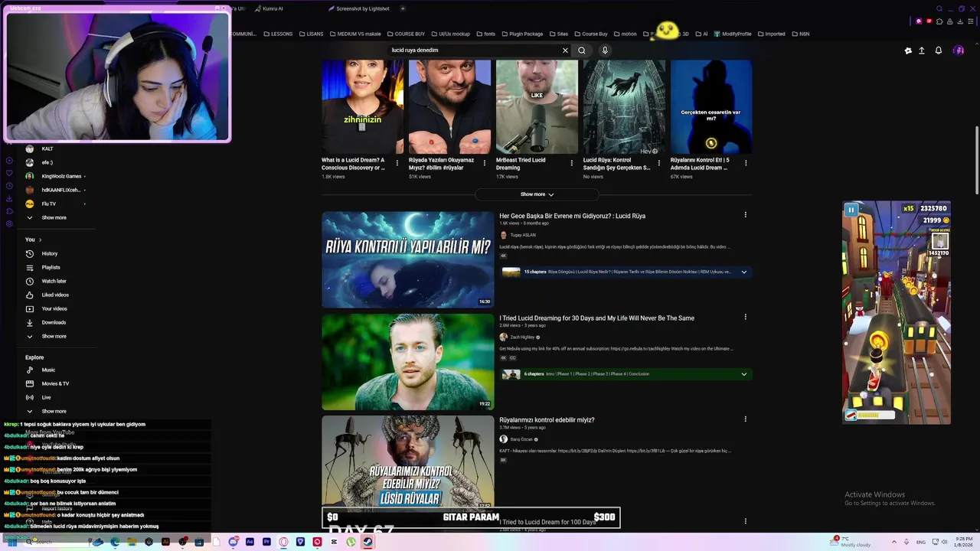Open title 'Her Gece Başka Bir Evrene mi Gidiyoruz?'
Image resolution: width=980 pixels, height=551 pixels.
tap(572, 216)
